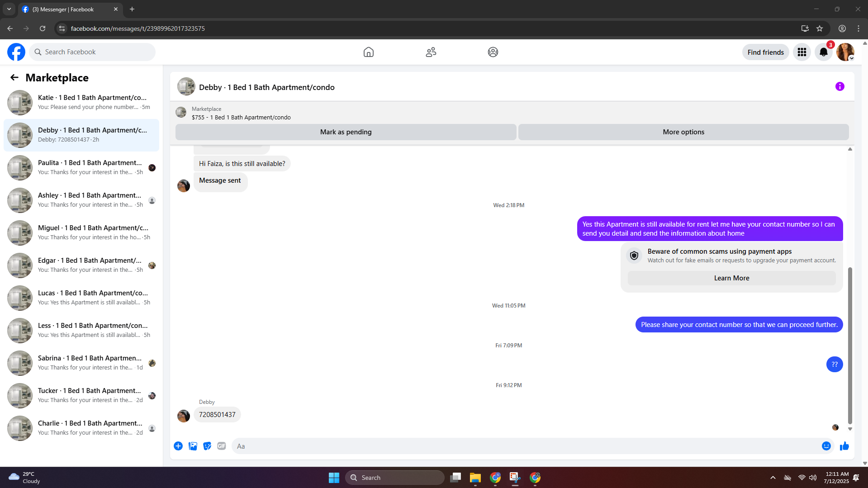Open the emoji picker in composer
Viewport: 868px width, 488px height.
click(x=826, y=446)
